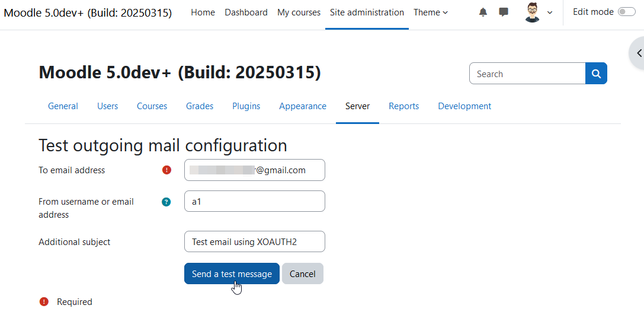Select the Server tab
This screenshot has height=318, width=644.
click(357, 106)
